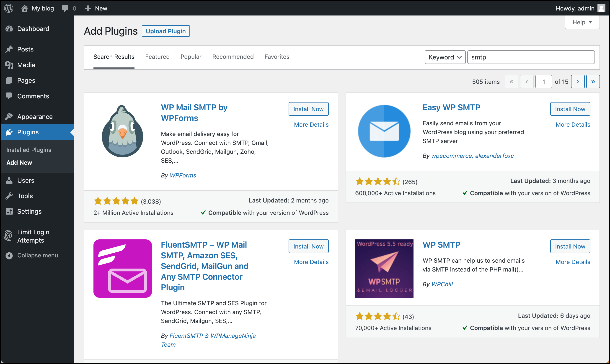Viewport: 610px width, 364px height.
Task: Click the Media icon in sidebar
Action: coord(9,65)
